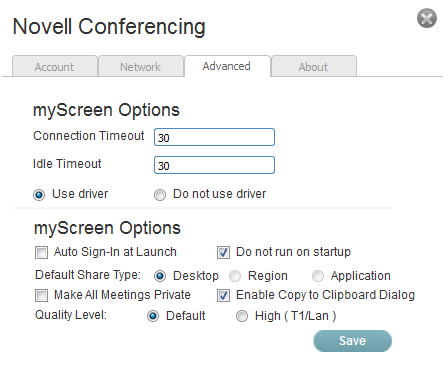Click the Do not run on startup label

point(293,252)
